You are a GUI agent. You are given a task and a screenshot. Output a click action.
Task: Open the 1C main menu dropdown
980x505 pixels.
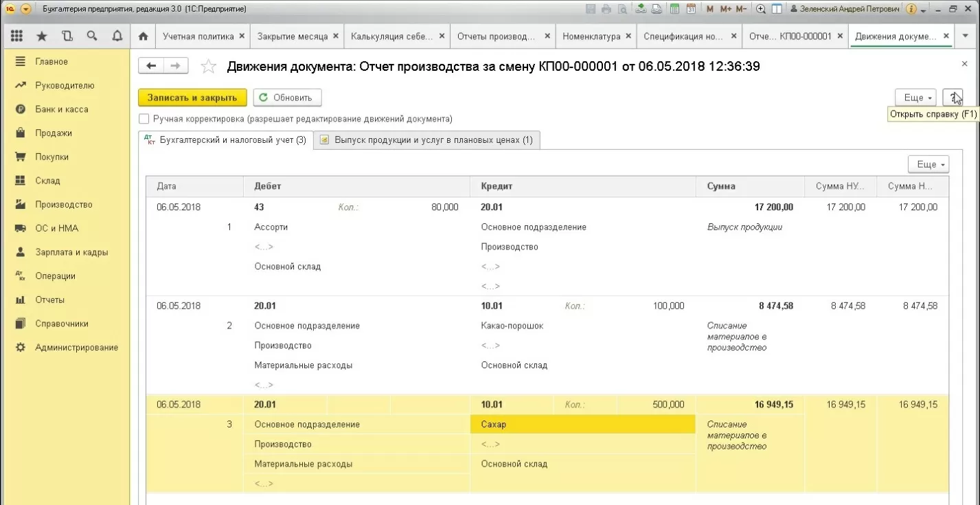point(26,9)
